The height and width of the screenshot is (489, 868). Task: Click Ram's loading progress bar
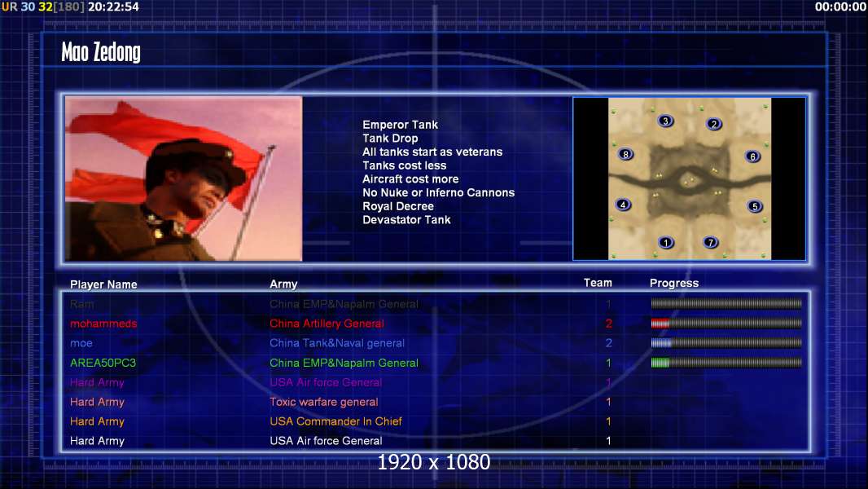(726, 303)
